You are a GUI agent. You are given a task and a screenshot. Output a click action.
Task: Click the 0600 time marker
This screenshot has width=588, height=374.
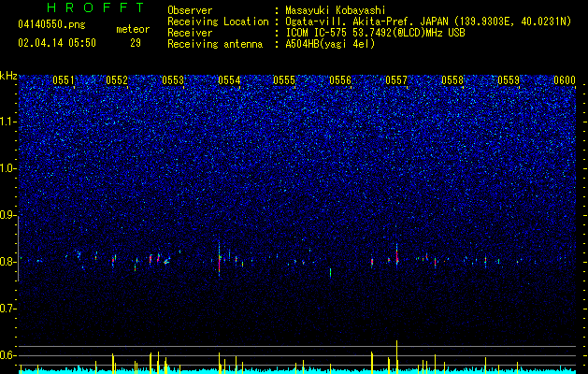coord(565,80)
